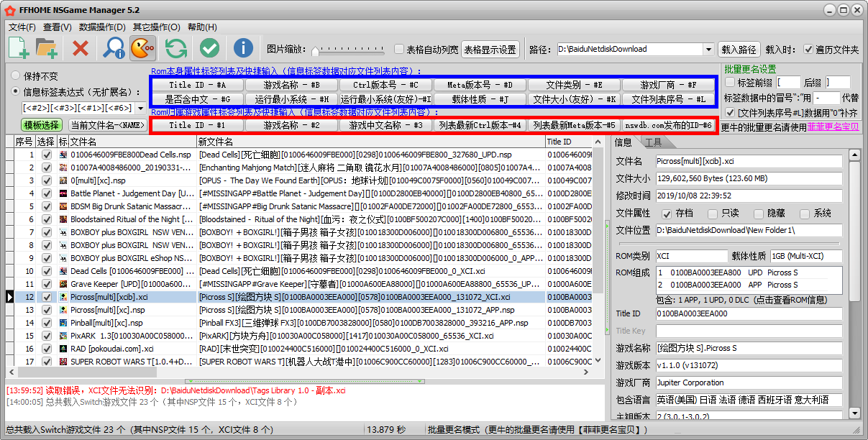Uncheck the selection box of row 1
This screenshot has width=868, height=440.
[x=47, y=155]
